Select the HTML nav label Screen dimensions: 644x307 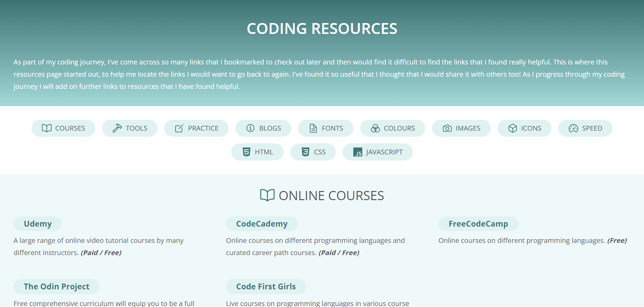[264, 152]
